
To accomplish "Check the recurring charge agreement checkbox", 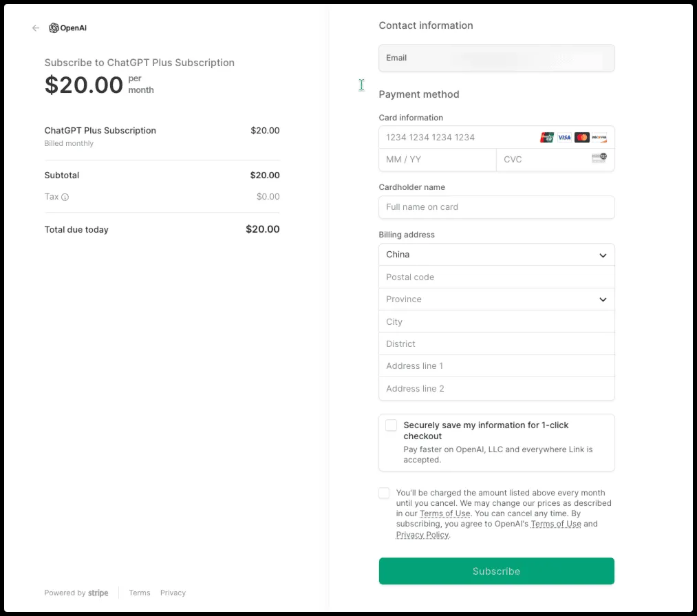I will (x=384, y=493).
